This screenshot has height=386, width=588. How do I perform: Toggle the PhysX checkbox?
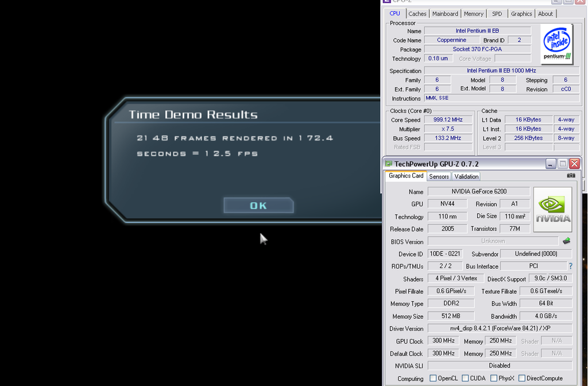[x=493, y=378]
